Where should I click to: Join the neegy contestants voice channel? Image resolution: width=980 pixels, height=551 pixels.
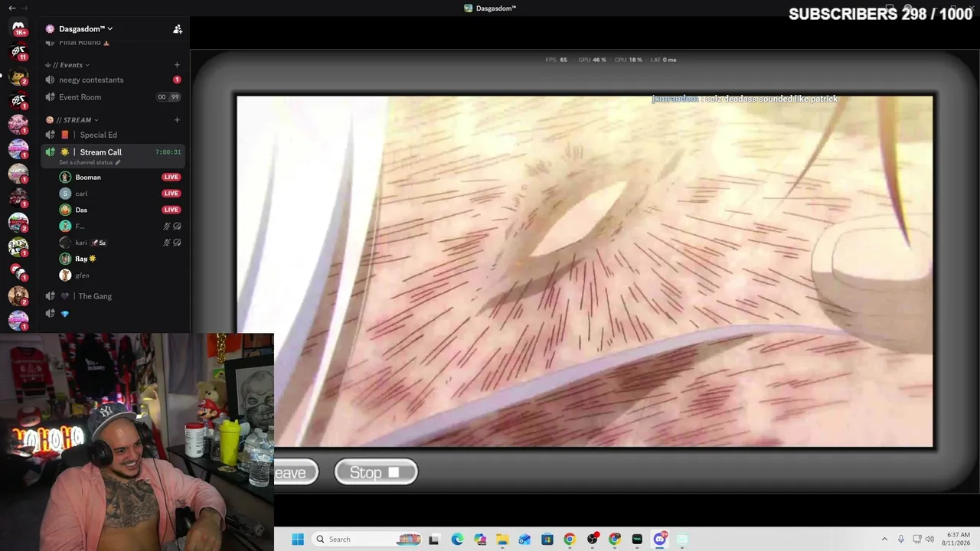pyautogui.click(x=113, y=80)
